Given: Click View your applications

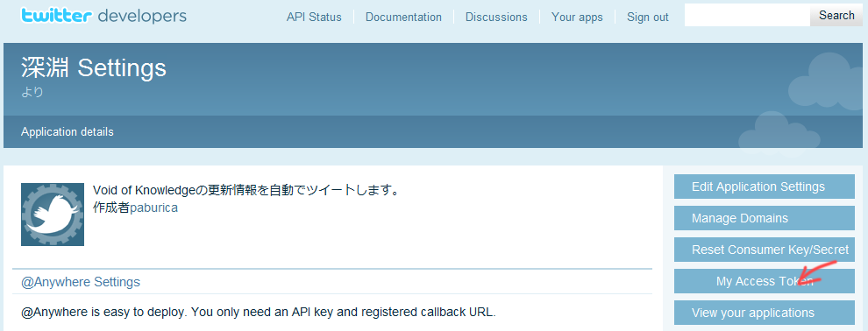Looking at the screenshot, I should (x=764, y=313).
